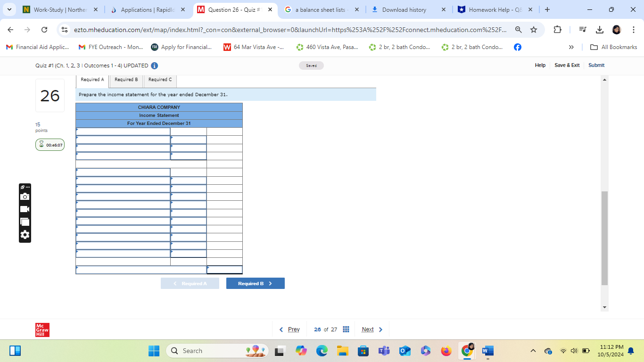644x362 pixels.
Task: Switch to the Work-Study browser tab
Action: click(x=60, y=9)
